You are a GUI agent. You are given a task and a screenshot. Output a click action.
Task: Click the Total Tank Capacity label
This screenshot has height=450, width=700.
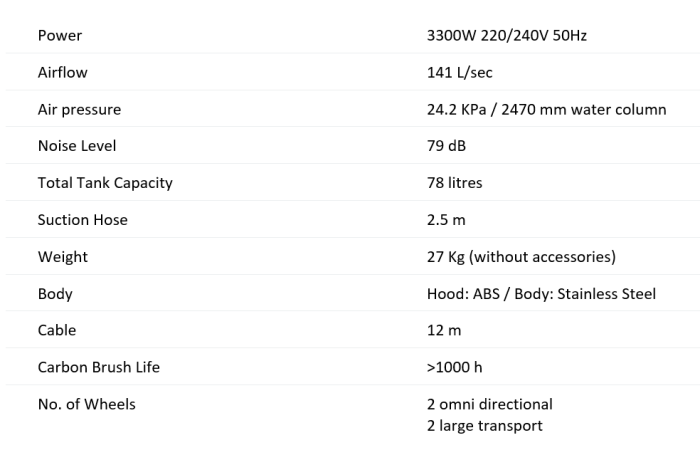[105, 183]
